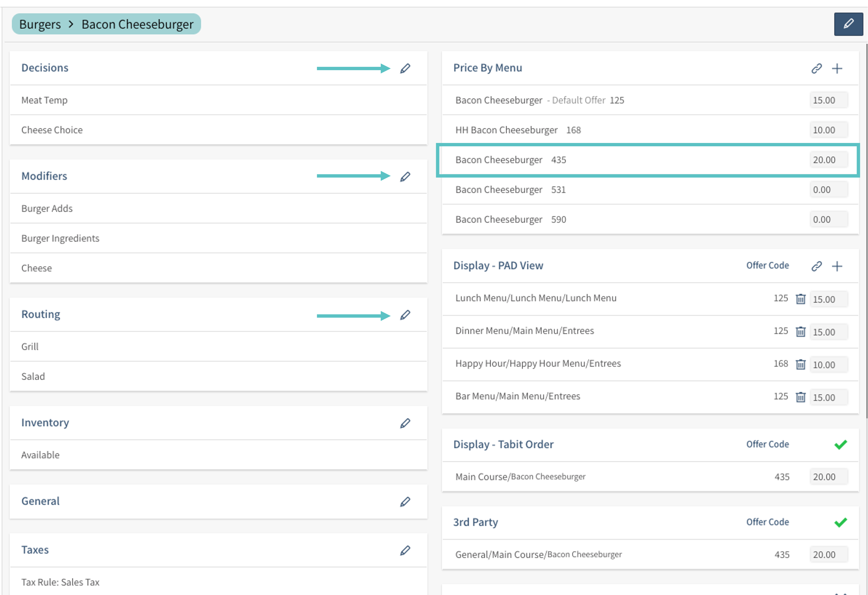Viewport: 868px width, 595px height.
Task: Click the Price By Menu link icon
Action: click(816, 68)
